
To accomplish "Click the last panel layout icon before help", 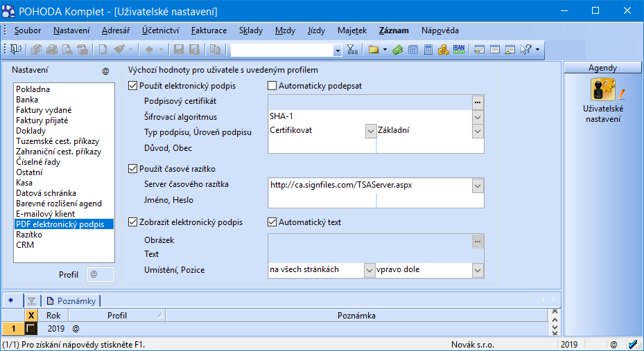I will tap(510, 50).
